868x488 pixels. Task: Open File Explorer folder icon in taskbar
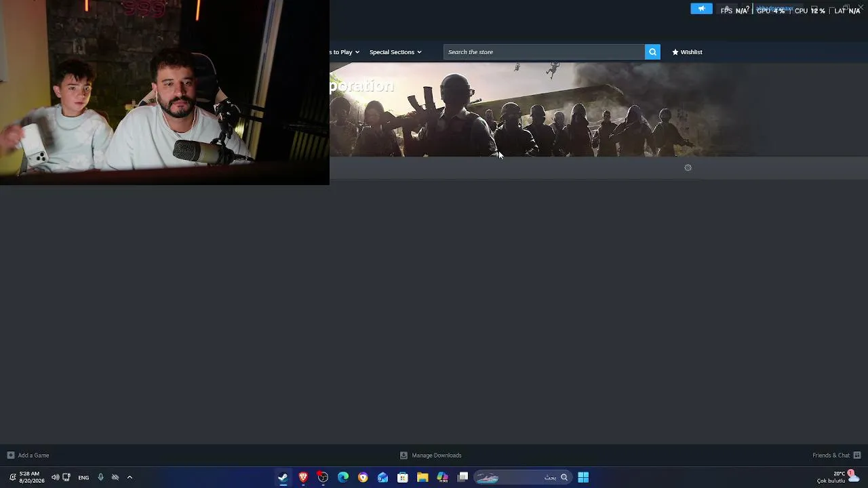(422, 477)
